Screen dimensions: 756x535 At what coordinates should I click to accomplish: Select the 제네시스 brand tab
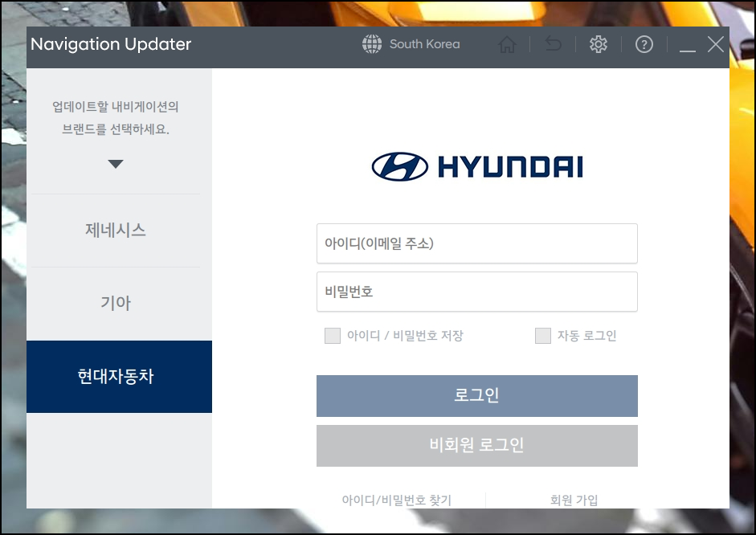tap(116, 231)
